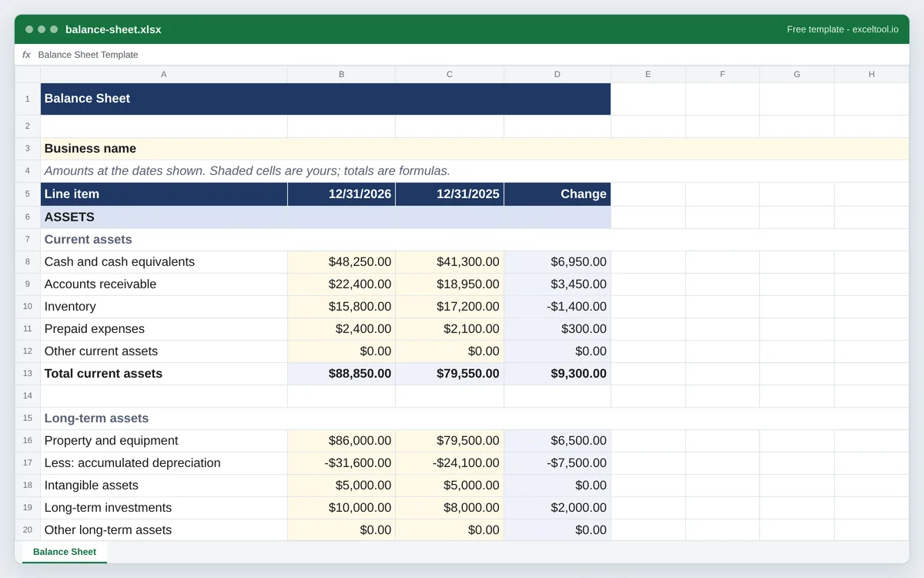924x578 pixels.
Task: Select the -$31,600.00 depreciation cell
Action: [x=341, y=463]
